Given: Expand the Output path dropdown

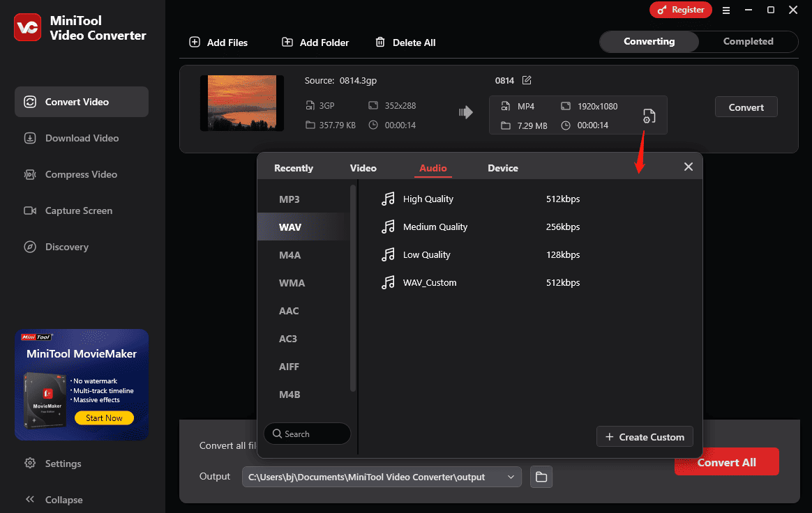Looking at the screenshot, I should pyautogui.click(x=511, y=477).
